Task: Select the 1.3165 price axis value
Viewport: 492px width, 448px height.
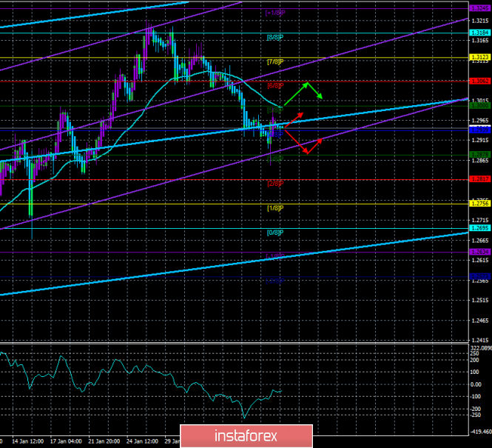Action: click(x=480, y=41)
